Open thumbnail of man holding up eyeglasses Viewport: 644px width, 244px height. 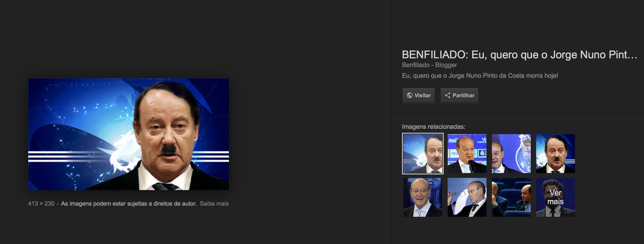[x=467, y=197]
